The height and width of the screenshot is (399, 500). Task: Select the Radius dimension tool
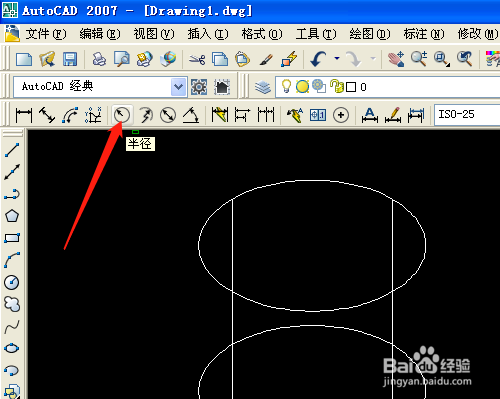[x=121, y=115]
